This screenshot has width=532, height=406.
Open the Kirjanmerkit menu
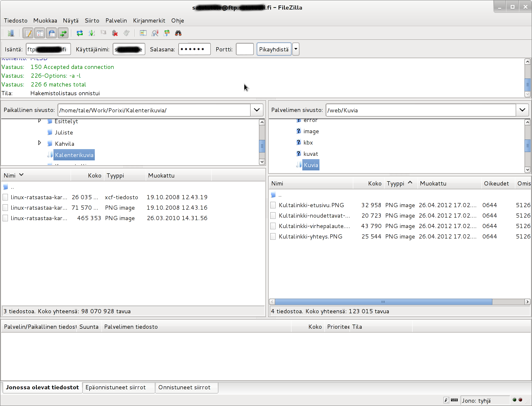(149, 20)
